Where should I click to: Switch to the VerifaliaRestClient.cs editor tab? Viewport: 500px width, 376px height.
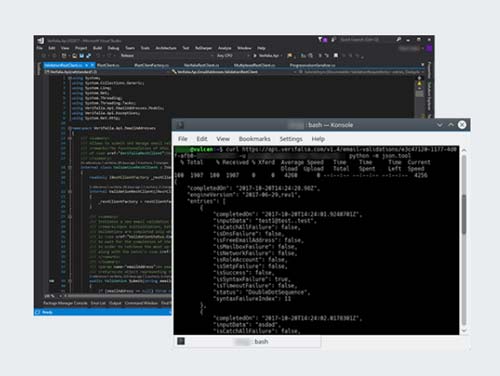(x=201, y=65)
